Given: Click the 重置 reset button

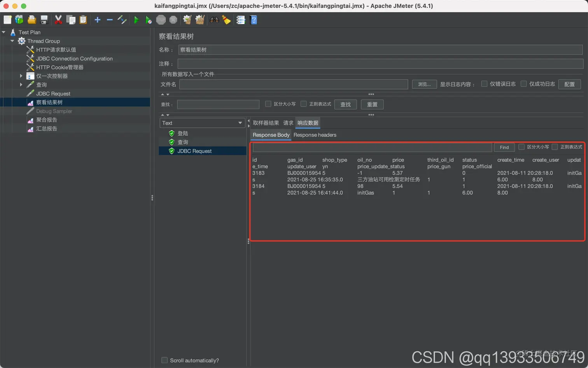Looking at the screenshot, I should pos(372,104).
